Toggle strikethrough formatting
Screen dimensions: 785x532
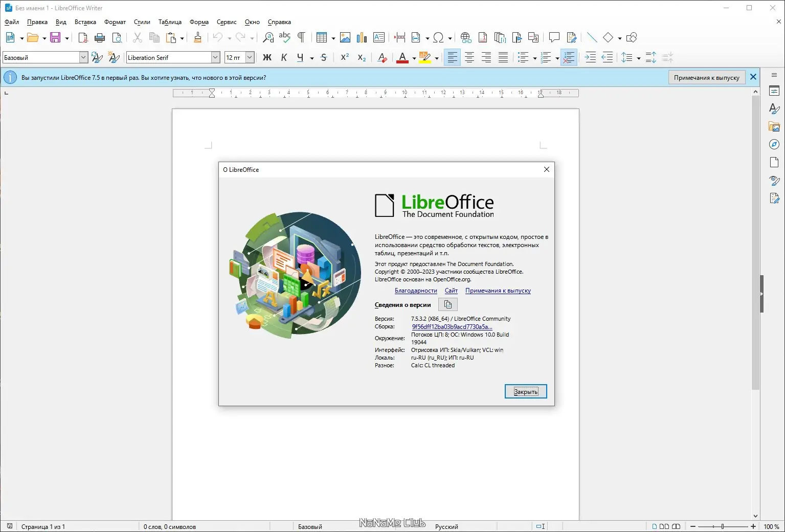pyautogui.click(x=324, y=58)
